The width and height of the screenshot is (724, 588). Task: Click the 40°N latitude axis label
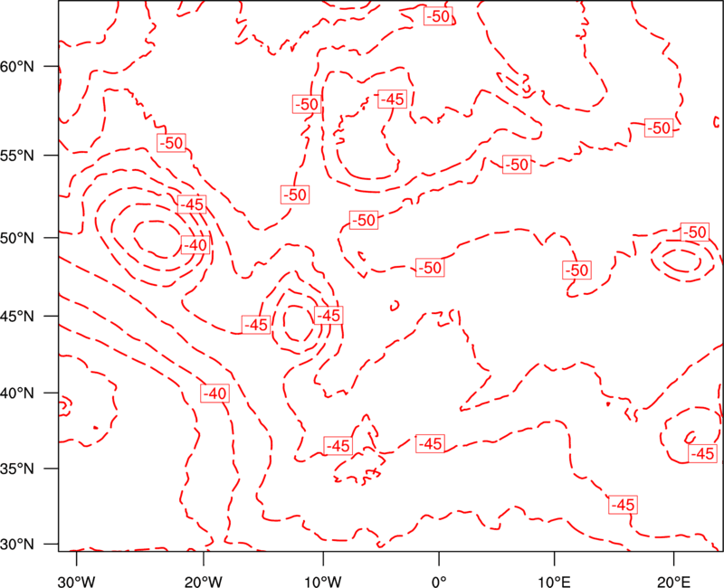coord(17,394)
